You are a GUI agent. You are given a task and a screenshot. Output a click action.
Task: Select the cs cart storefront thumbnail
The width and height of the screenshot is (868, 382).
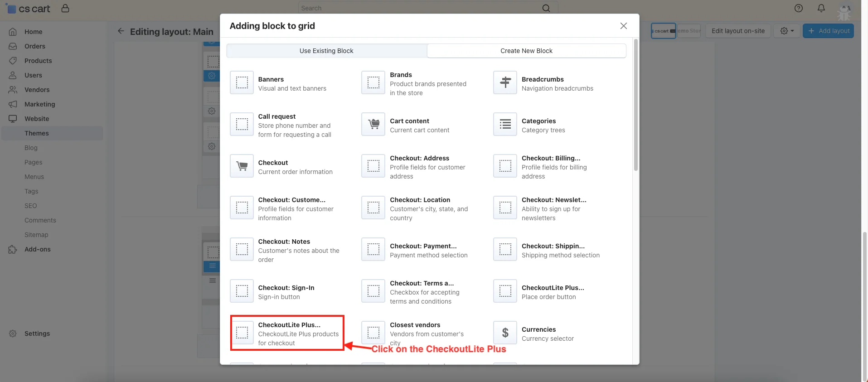pyautogui.click(x=664, y=31)
